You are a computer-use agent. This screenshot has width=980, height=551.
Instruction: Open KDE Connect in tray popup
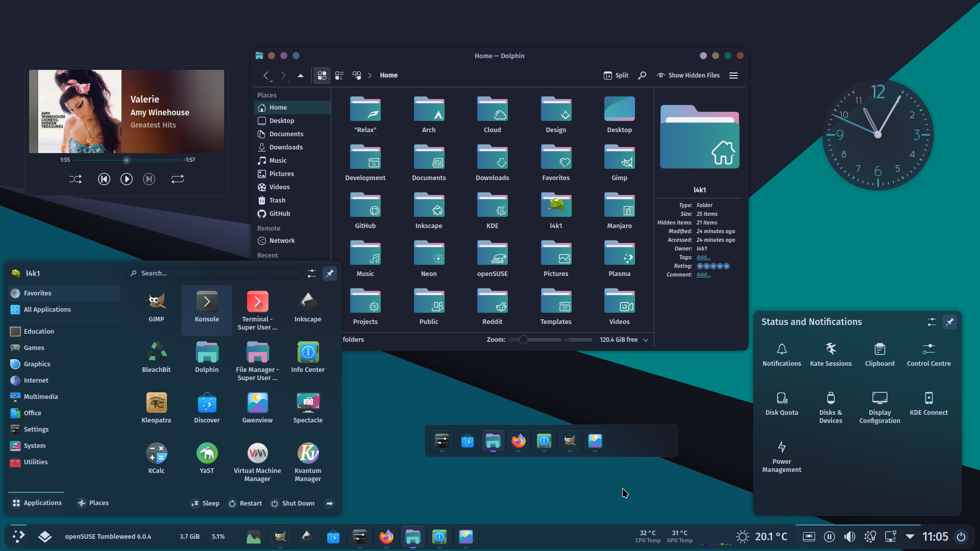928,404
